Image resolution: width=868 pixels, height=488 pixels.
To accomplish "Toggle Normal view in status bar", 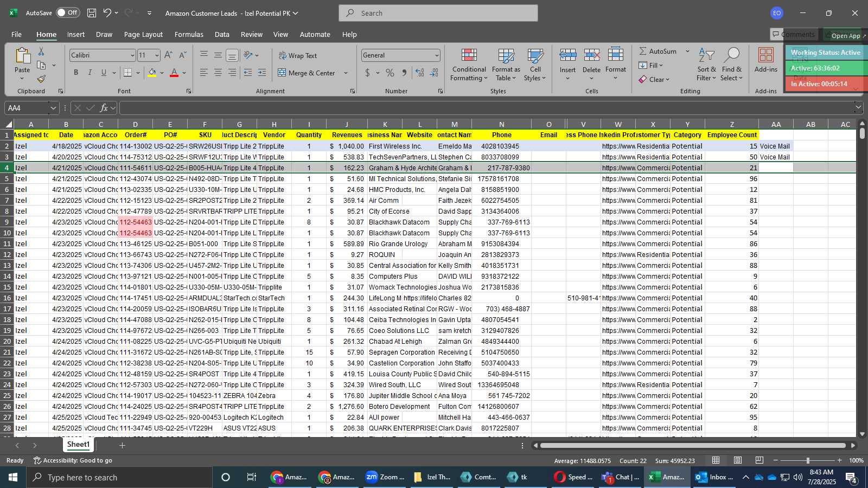I will click(x=716, y=460).
